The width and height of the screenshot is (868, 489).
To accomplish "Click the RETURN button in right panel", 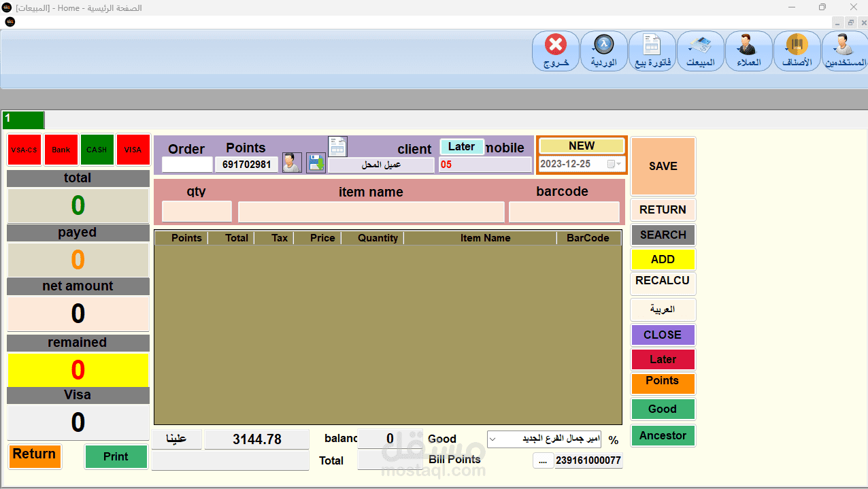I will [x=663, y=209].
